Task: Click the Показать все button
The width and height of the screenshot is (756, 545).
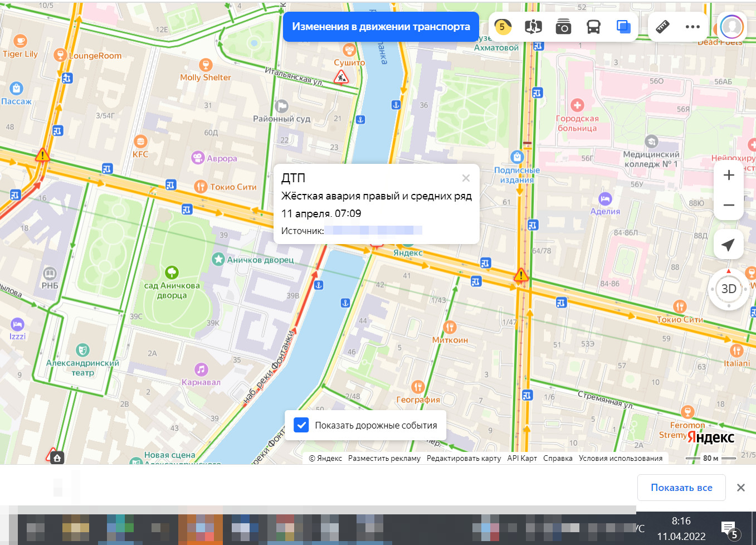Action: (681, 488)
